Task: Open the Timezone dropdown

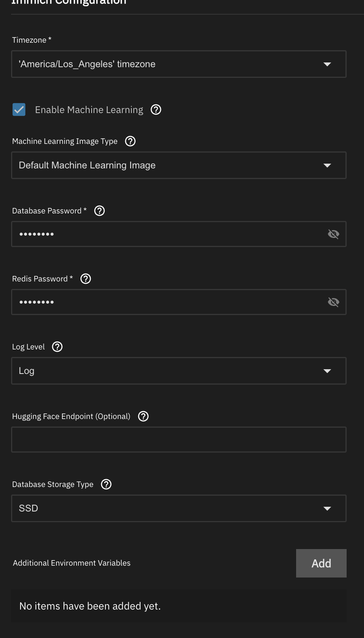Action: (178, 64)
